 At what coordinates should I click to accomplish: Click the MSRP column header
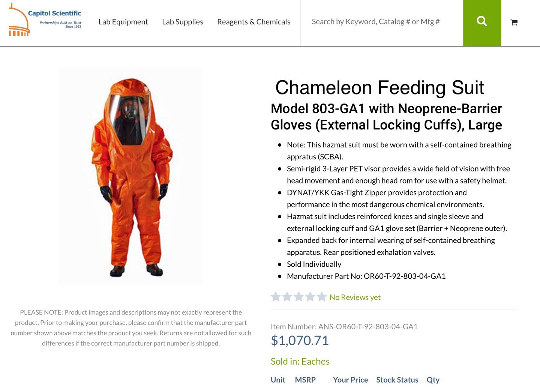305,380
